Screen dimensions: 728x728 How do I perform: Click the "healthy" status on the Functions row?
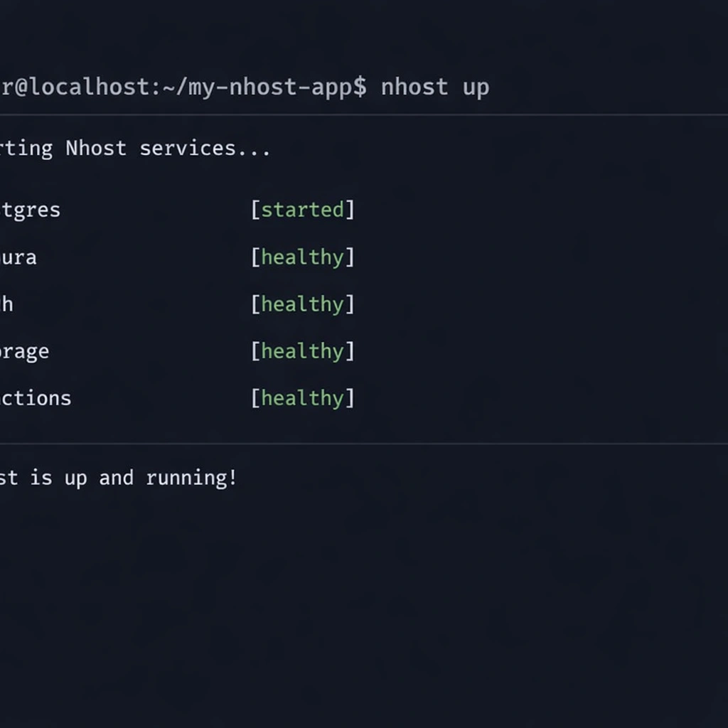302,397
